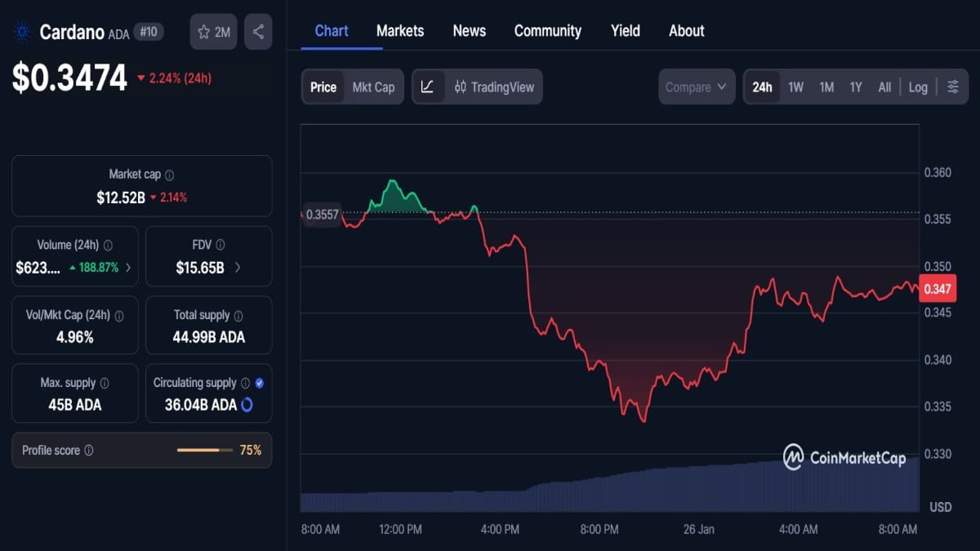The width and height of the screenshot is (980, 551).
Task: Select the line chart style icon
Action: click(428, 87)
